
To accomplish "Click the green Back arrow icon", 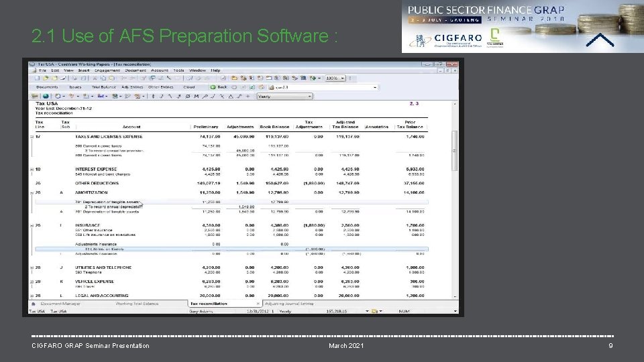I will (213, 87).
